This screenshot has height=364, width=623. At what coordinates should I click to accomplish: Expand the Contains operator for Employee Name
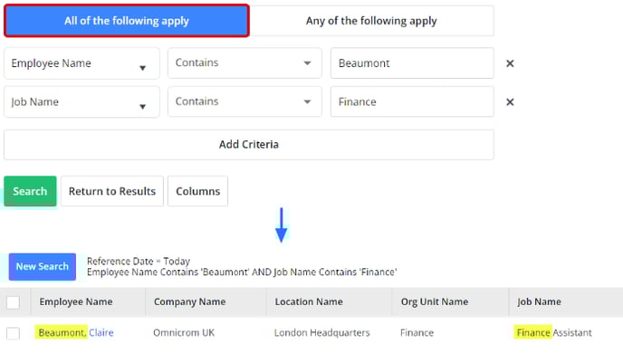[244, 62]
